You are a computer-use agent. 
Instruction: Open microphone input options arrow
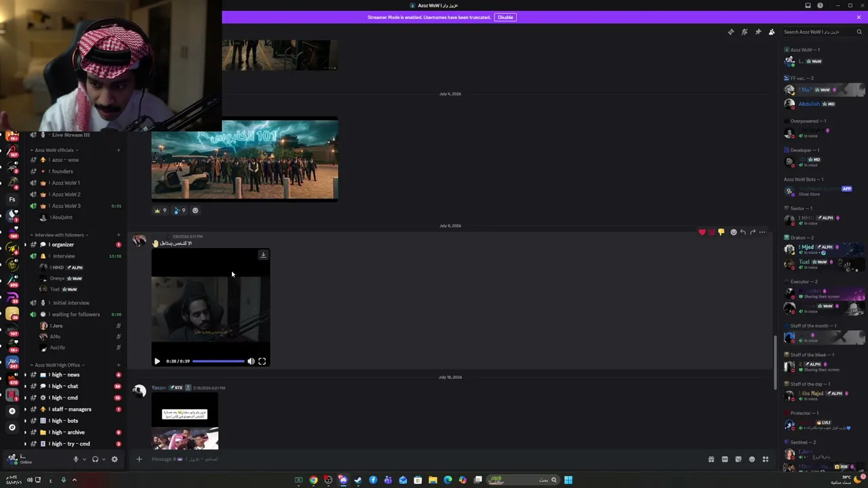[84, 460]
